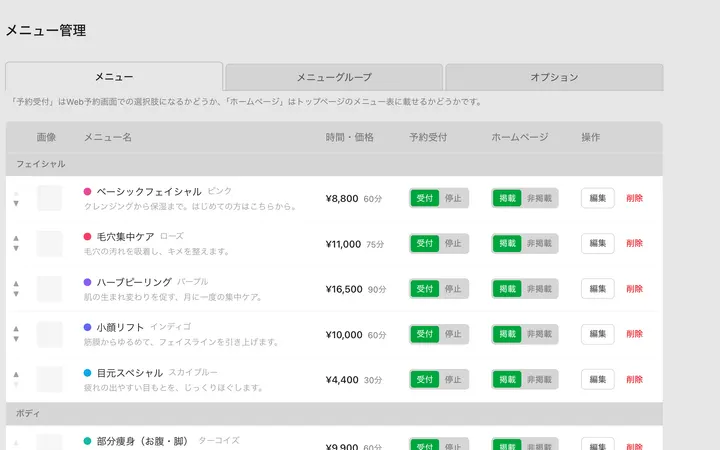This screenshot has height=450, width=720.
Task: Click フェイシャル group header row
Action: tap(334, 164)
